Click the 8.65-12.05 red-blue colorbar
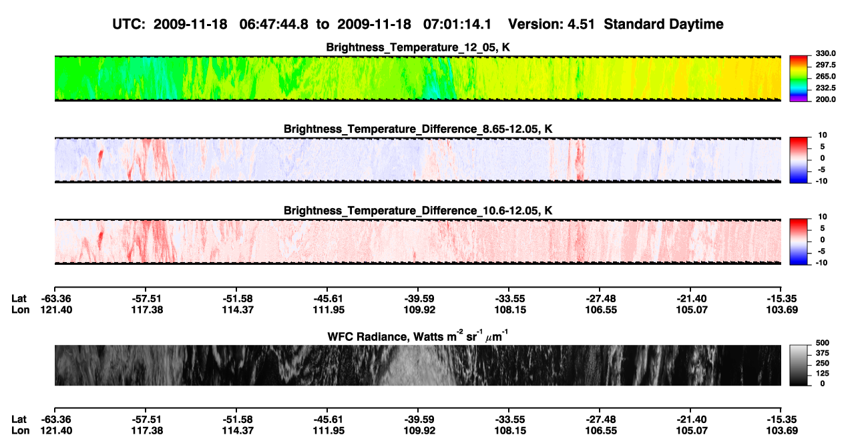Screen dimensions: 868x445 [799, 160]
